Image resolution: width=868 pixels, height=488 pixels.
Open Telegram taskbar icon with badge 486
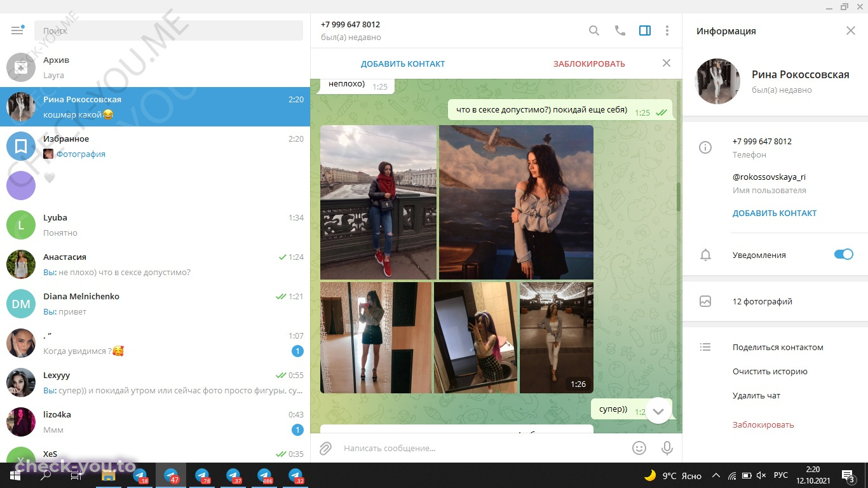click(x=264, y=475)
